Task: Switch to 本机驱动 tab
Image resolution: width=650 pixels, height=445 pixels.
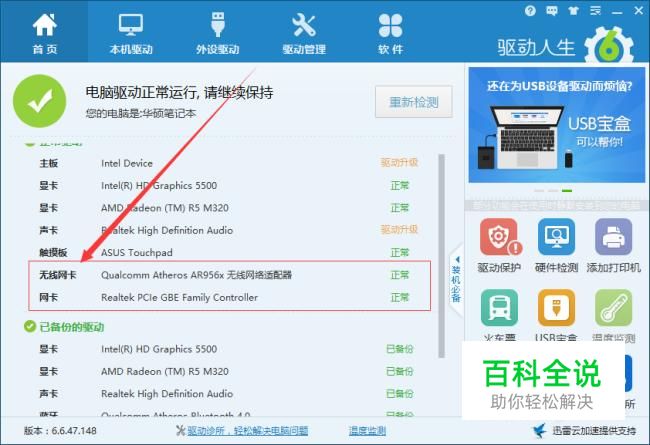Action: [131, 33]
